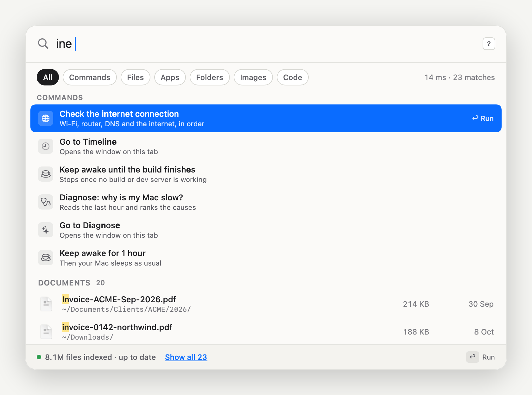
Task: Click the ~/Downloads/ path text
Action: (88, 337)
